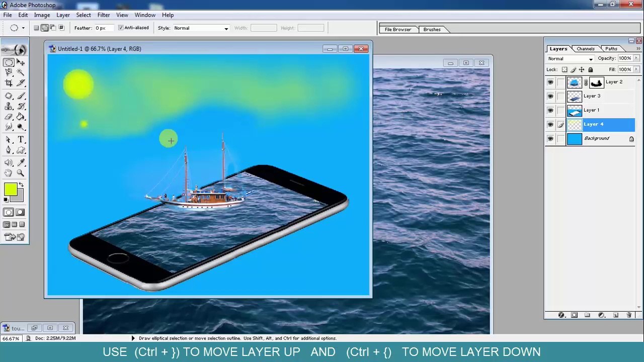Open the Select menu
The height and width of the screenshot is (362, 644).
tap(84, 15)
